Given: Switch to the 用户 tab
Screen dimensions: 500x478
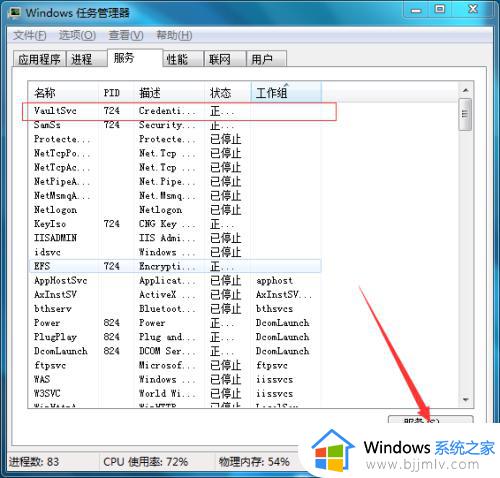Looking at the screenshot, I should [x=266, y=59].
